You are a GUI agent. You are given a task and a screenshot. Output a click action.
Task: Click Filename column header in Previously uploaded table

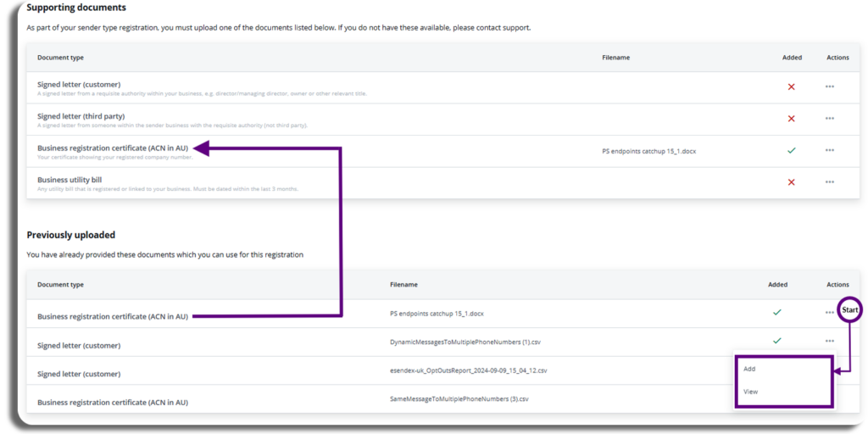pos(403,285)
